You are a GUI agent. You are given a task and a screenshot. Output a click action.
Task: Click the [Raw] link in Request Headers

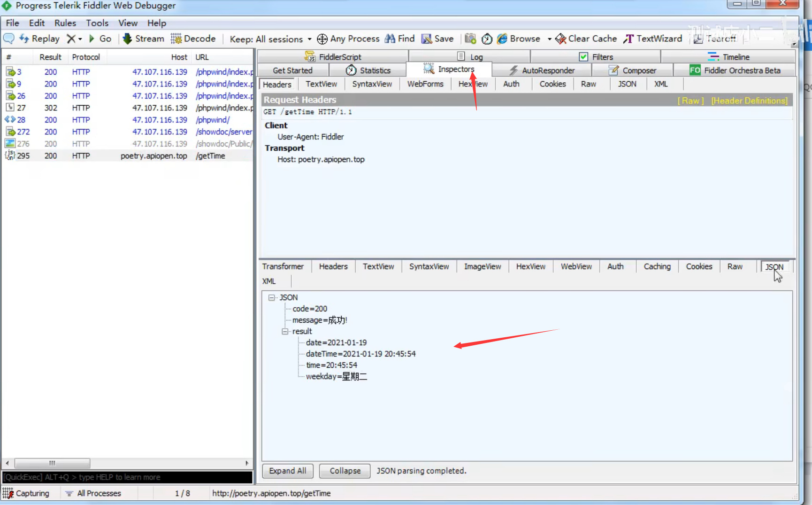[x=690, y=101]
